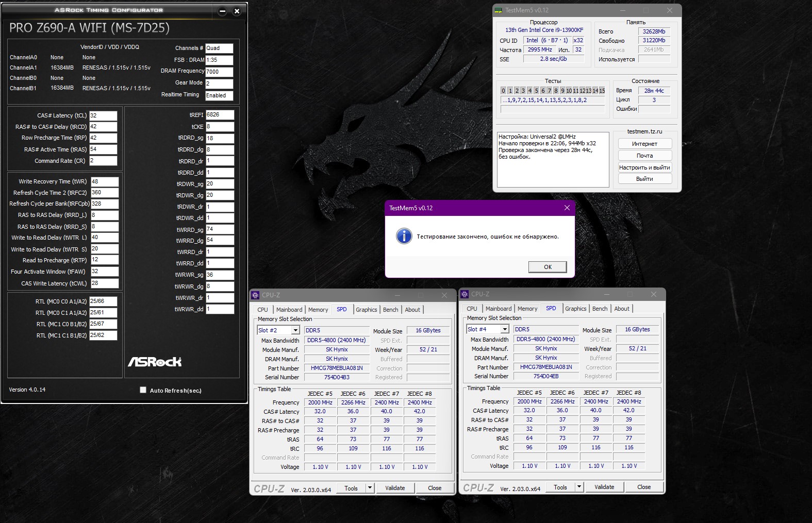Click the CPU-Z icon in Slot #4 window title
The height and width of the screenshot is (523, 812).
pyautogui.click(x=465, y=294)
